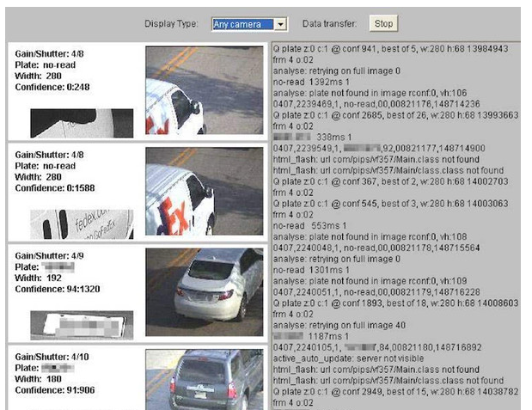This screenshot has height=410, width=532.
Task: Click the Stop data transfer button
Action: pyautogui.click(x=383, y=24)
